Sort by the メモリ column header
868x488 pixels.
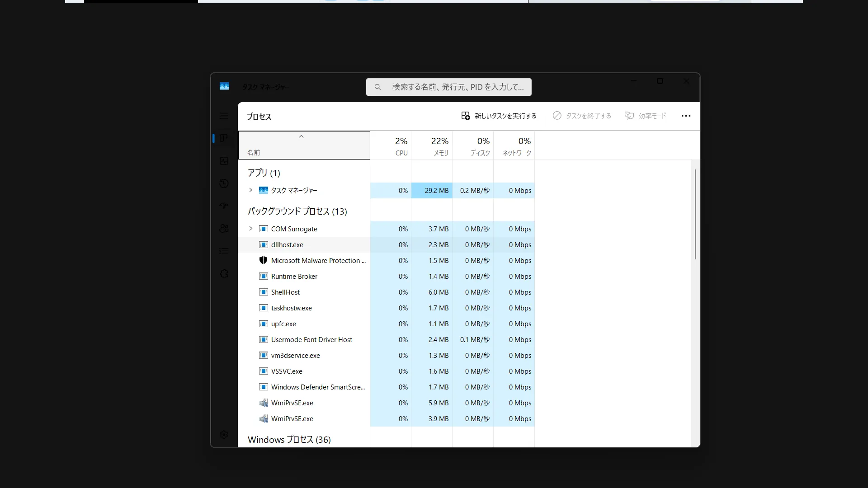(432, 145)
